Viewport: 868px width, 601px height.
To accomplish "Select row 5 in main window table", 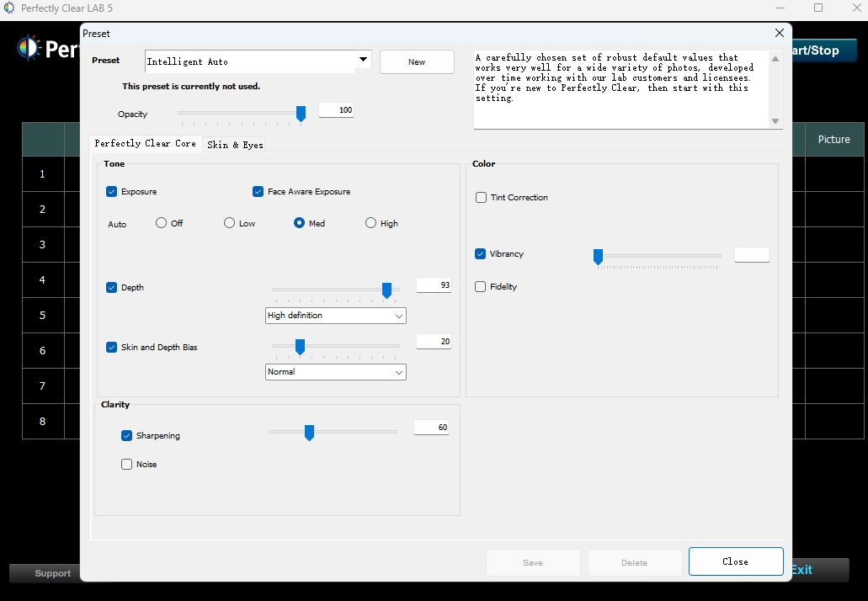I will (43, 316).
